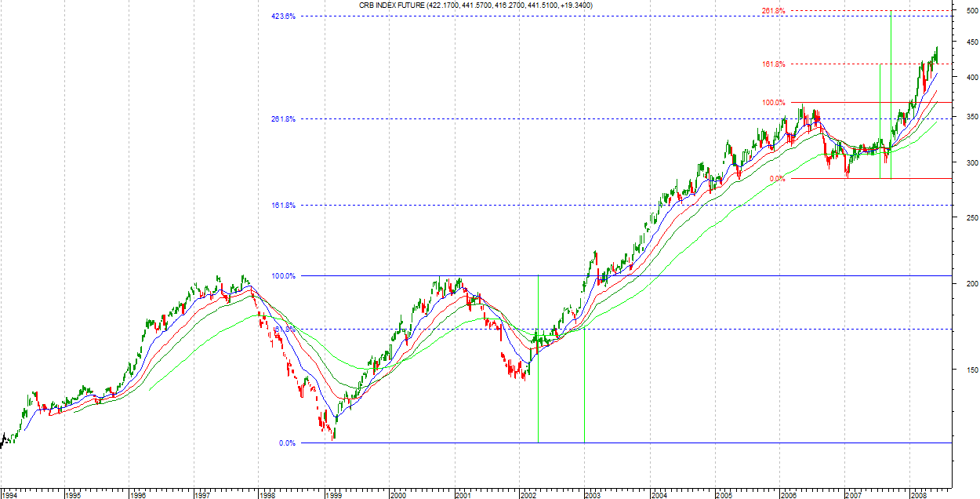
Task: Click the 350 price axis value
Action: [x=972, y=117]
